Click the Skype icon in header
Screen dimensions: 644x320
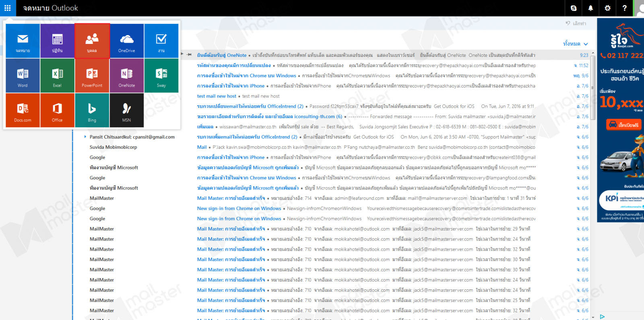574,8
